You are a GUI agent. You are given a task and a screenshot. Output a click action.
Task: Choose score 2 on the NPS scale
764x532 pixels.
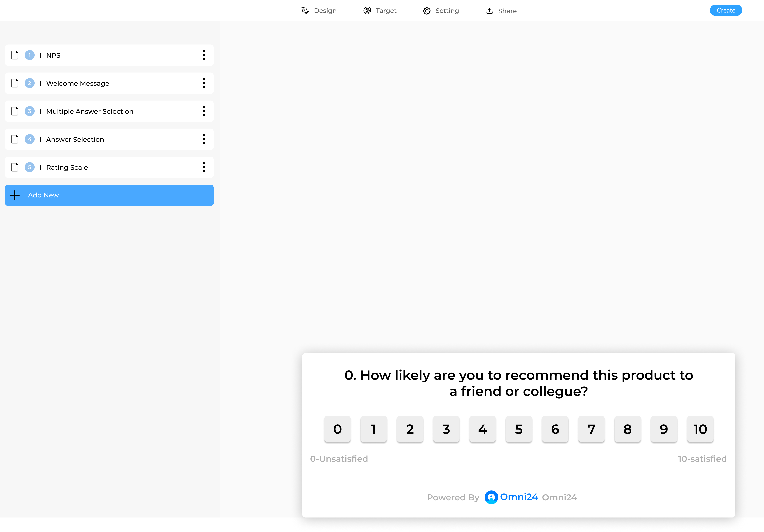coord(410,429)
